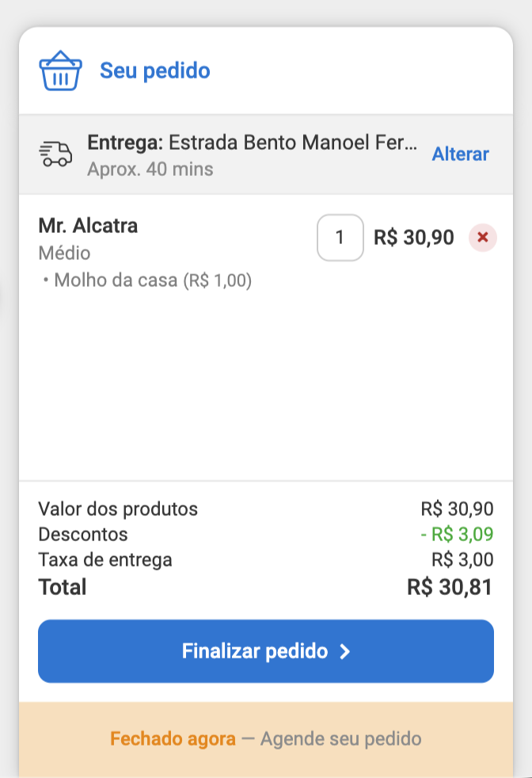Click the quantity field showing 1
The width and height of the screenshot is (532, 778).
340,237
